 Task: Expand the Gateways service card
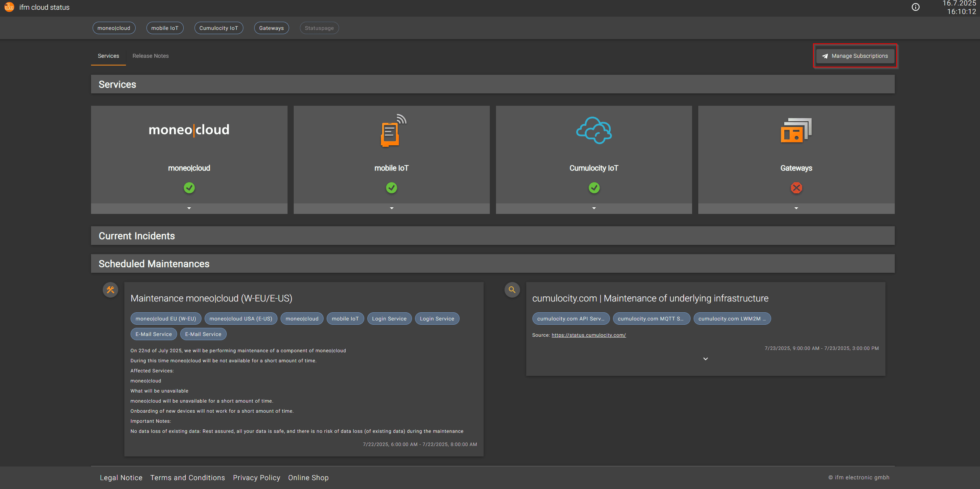(796, 208)
